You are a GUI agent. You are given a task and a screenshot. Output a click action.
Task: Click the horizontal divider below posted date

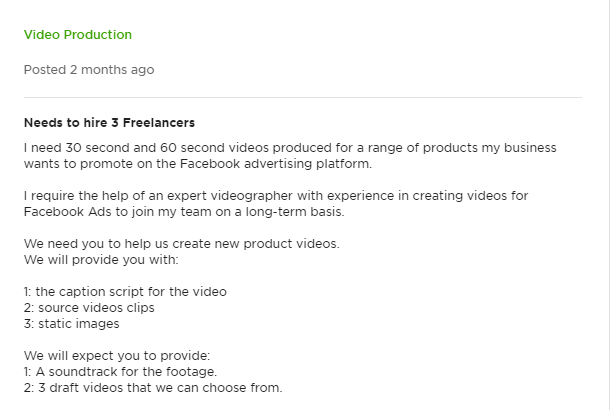point(303,97)
